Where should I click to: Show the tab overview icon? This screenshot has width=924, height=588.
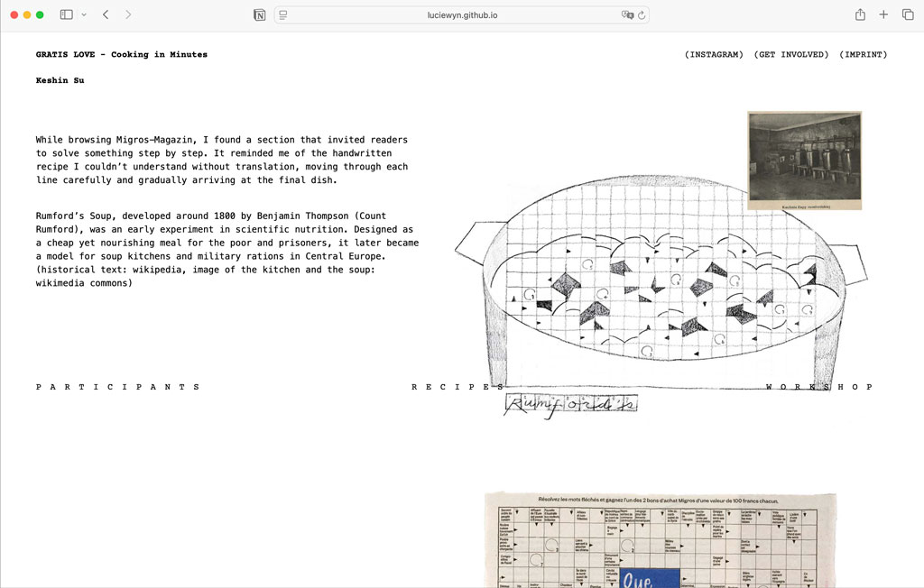point(908,14)
